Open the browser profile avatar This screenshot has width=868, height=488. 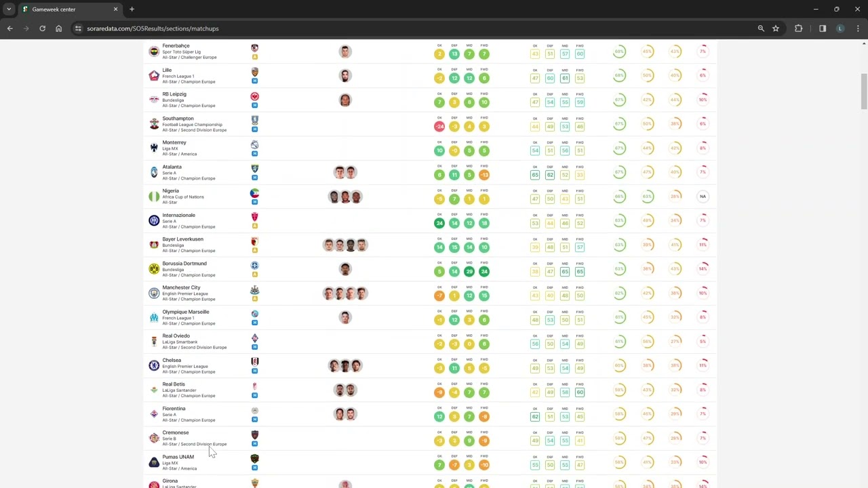[x=840, y=28]
